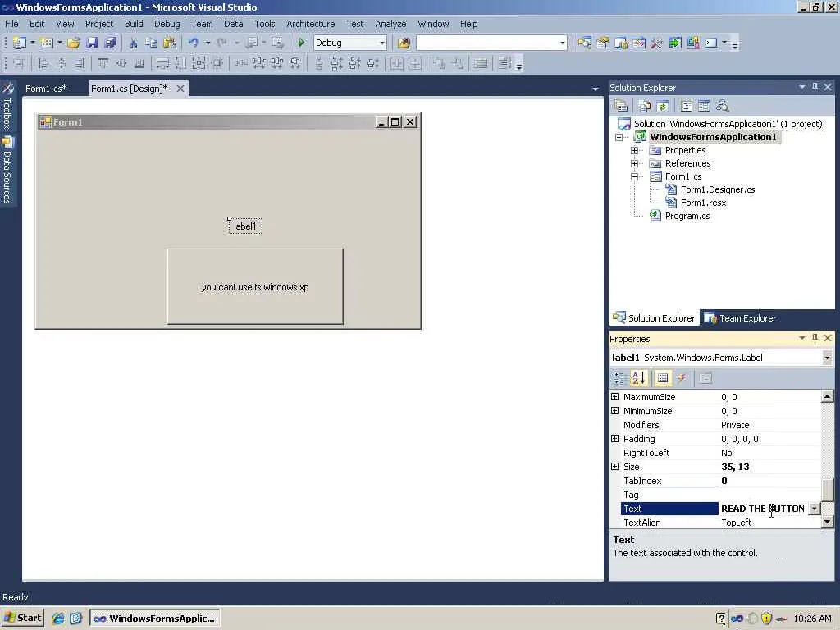Image resolution: width=840 pixels, height=630 pixels.
Task: Show Events lightning bolt in Properties panel
Action: pyautogui.click(x=682, y=378)
